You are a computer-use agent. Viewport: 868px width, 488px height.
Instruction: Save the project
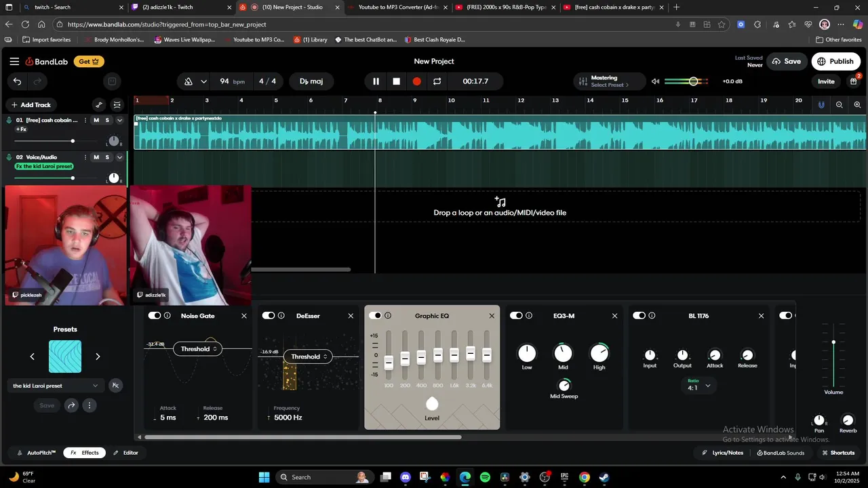(786, 62)
